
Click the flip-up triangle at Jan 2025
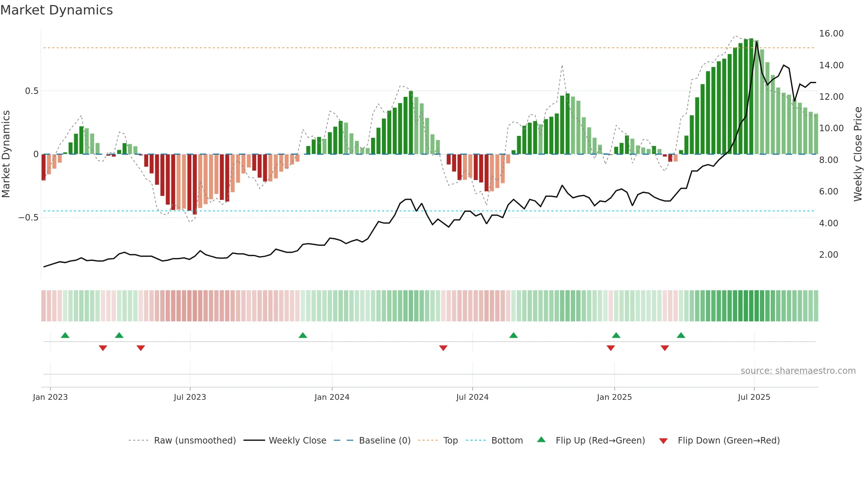(616, 335)
